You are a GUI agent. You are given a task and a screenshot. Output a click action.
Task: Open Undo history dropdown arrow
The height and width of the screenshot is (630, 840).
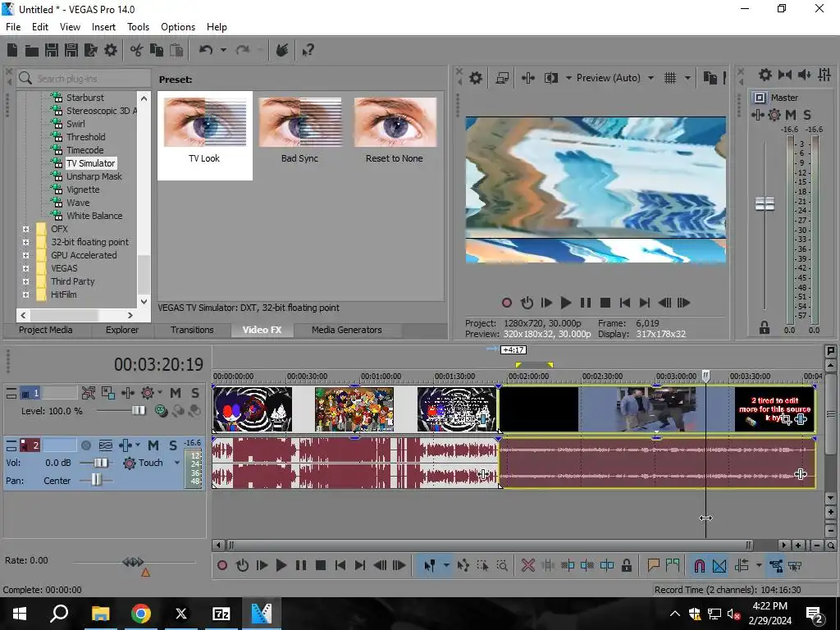(x=223, y=50)
